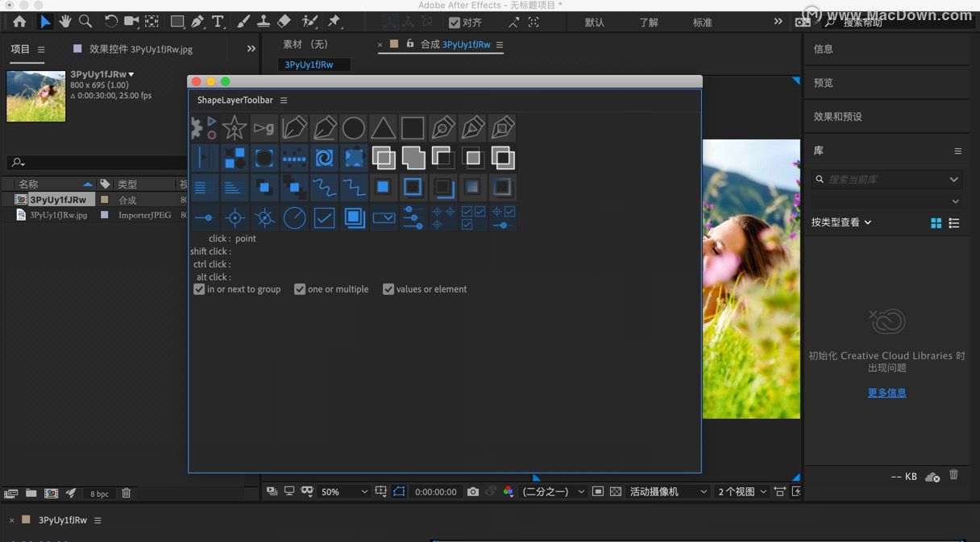Click the blue spiral twist icon
Screen dimensions: 980x542
(324, 158)
